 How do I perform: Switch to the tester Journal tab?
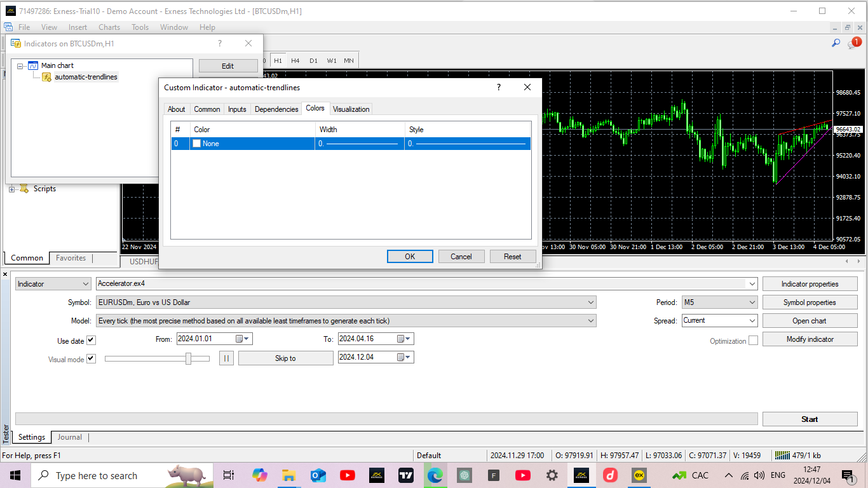(70, 437)
